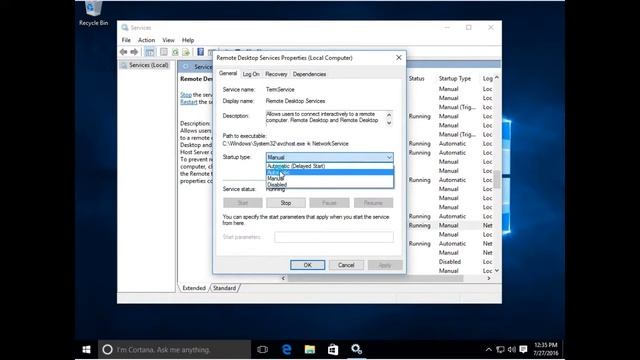
Task: Open Task View from the taskbar
Action: pyautogui.click(x=262, y=349)
